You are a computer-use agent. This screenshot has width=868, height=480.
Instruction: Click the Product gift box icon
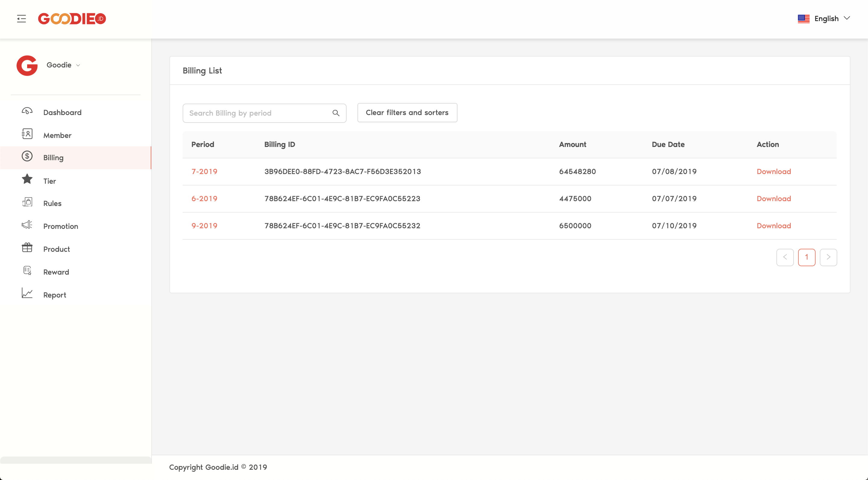[27, 248]
